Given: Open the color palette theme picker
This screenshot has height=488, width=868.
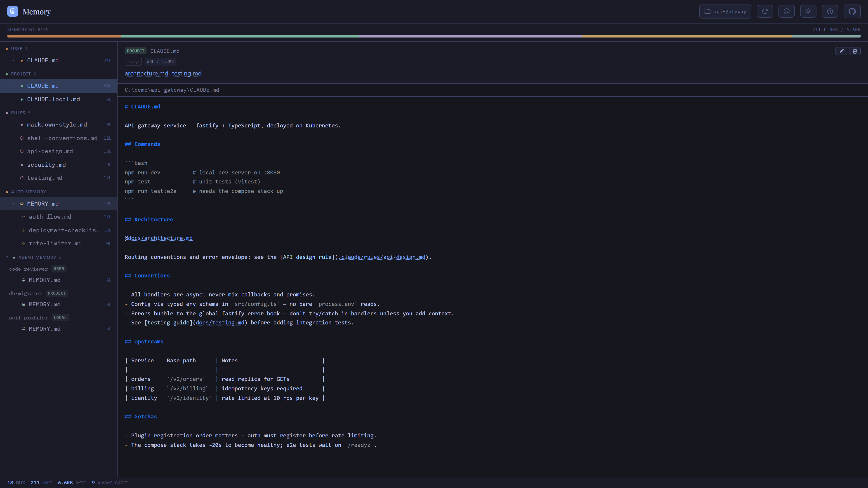Looking at the screenshot, I should (786, 12).
